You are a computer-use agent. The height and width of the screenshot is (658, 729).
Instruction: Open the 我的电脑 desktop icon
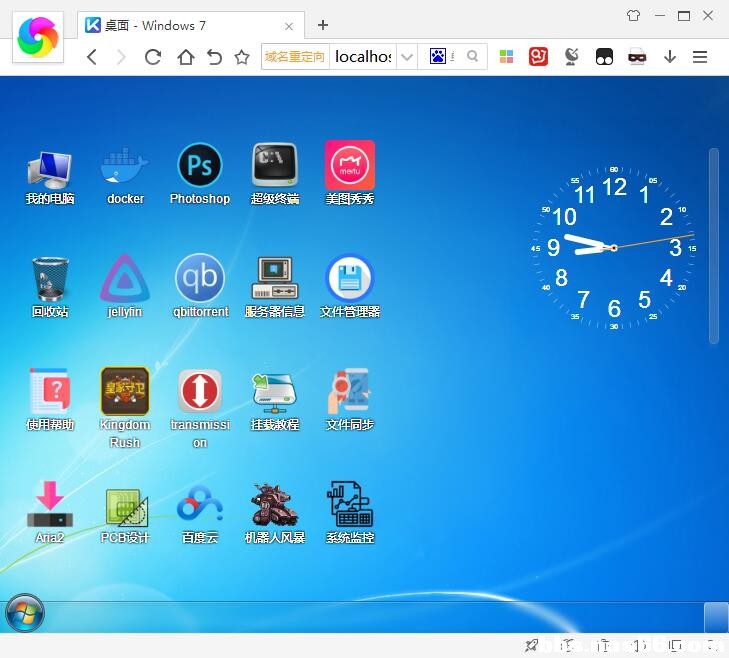click(50, 177)
